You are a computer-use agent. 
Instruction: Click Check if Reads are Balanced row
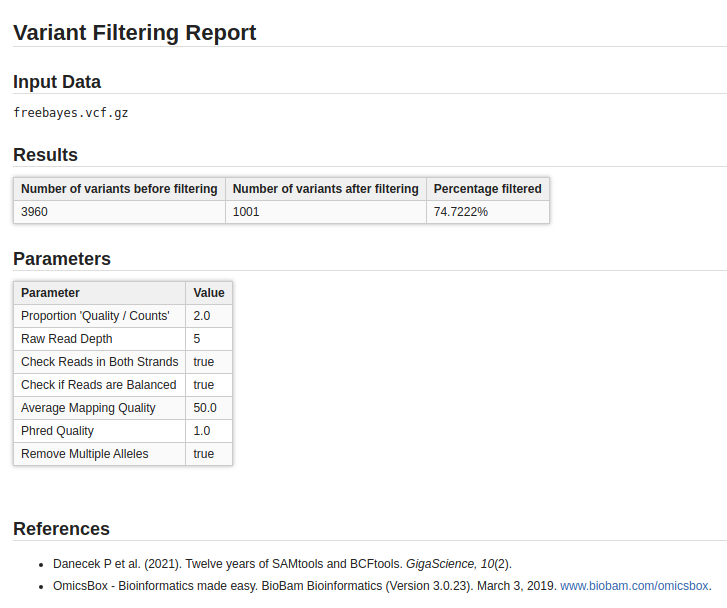pyautogui.click(x=98, y=385)
